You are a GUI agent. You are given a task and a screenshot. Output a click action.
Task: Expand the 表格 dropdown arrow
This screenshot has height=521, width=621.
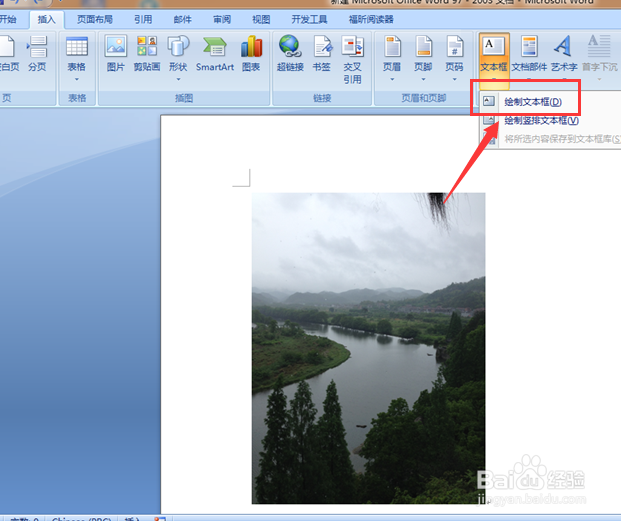click(x=77, y=79)
